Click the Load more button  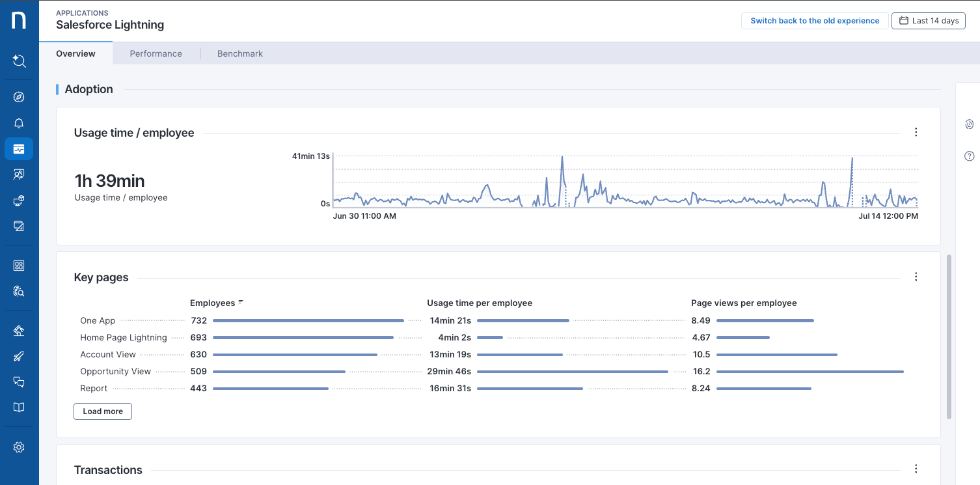[x=103, y=411]
